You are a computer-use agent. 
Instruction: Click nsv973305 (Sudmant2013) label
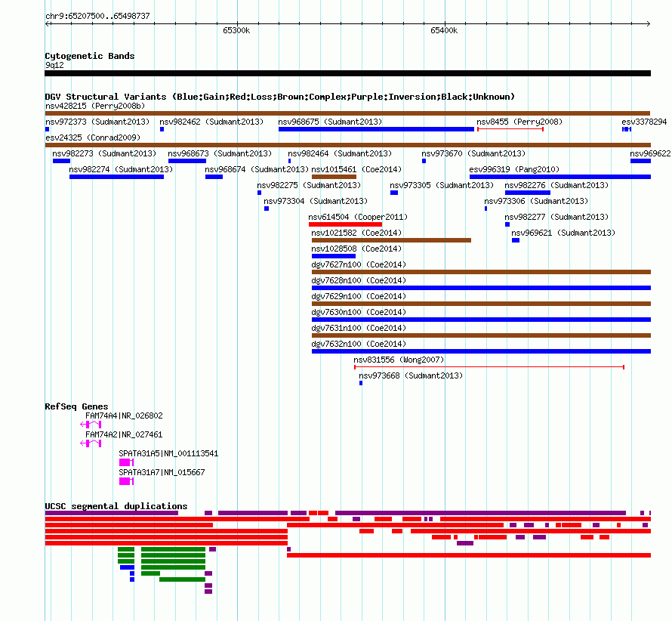click(x=442, y=185)
